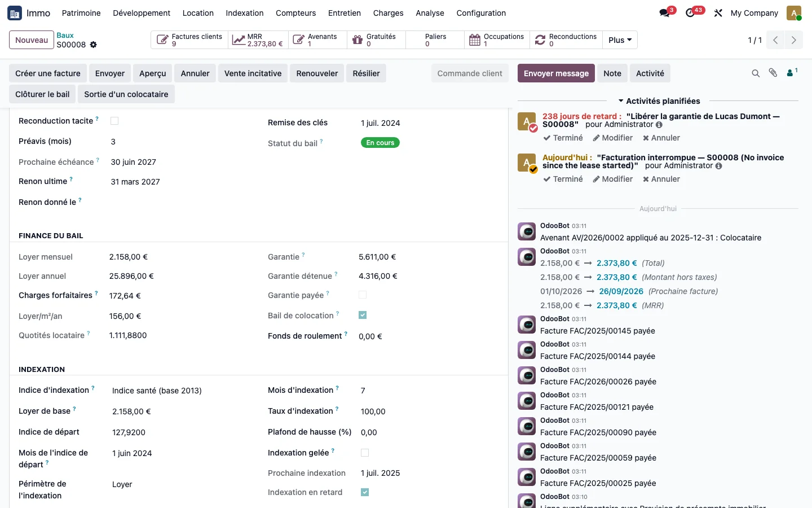
Task: Open the Patrimoine menu
Action: pos(81,13)
